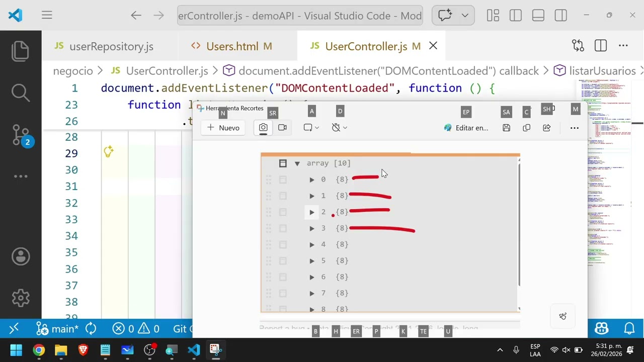Open editor More Actions ellipsis

tap(623, 46)
